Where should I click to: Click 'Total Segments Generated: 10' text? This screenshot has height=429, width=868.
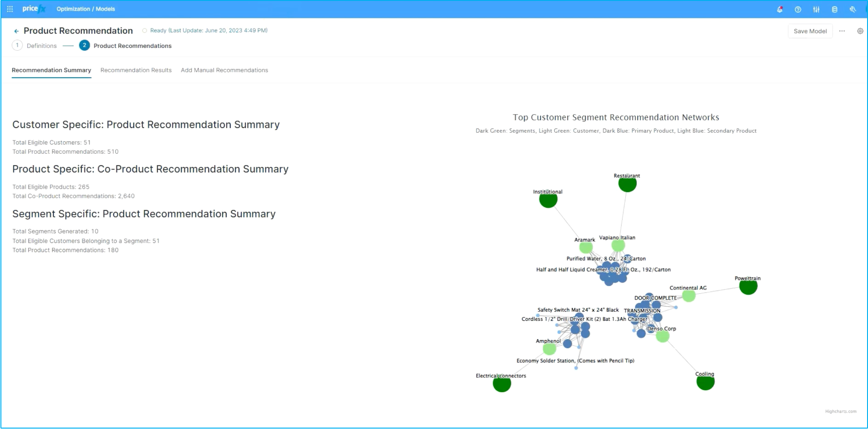[55, 232]
